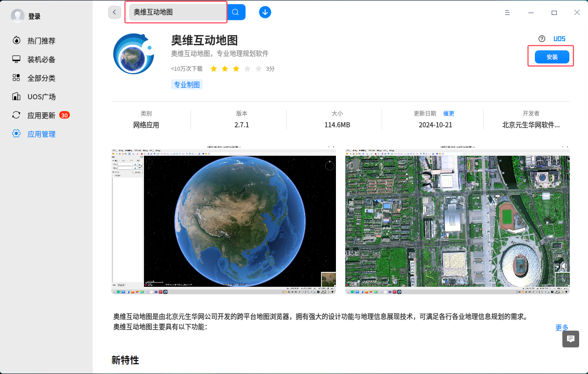Click the blue search magnifier button
Image resolution: width=588 pixels, height=374 pixels.
(236, 12)
